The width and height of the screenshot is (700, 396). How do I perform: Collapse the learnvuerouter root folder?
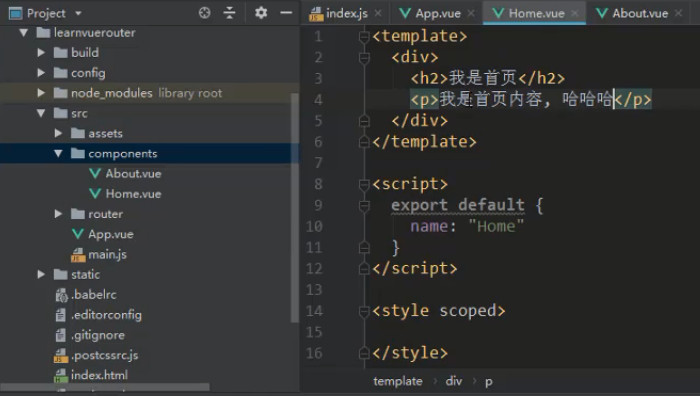click(24, 33)
